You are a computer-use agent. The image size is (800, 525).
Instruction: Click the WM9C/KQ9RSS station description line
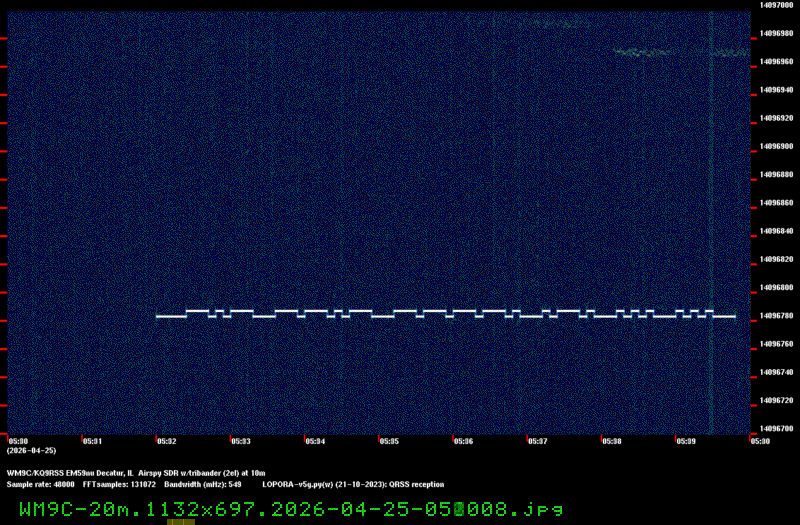[x=150, y=472]
